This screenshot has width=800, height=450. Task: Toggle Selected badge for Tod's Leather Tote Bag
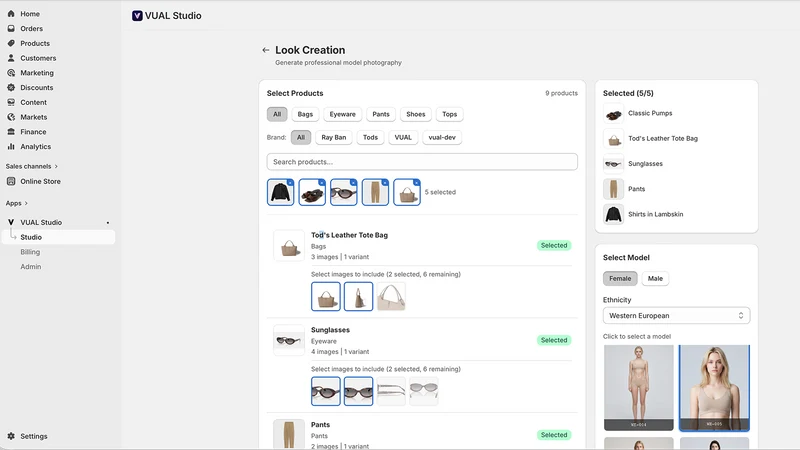(554, 245)
